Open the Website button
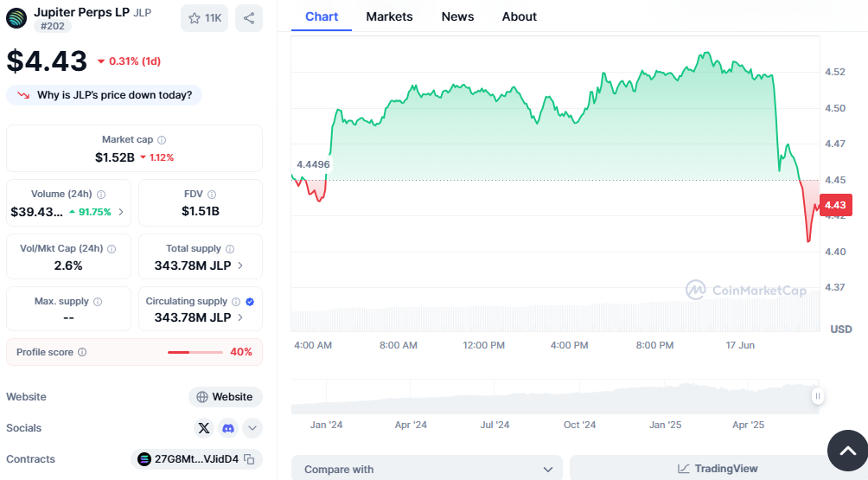The height and width of the screenshot is (480, 868). [x=226, y=397]
